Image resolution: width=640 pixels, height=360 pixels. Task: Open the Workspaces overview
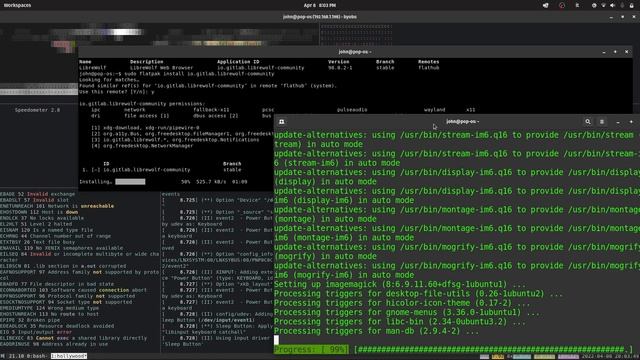pos(17,5)
